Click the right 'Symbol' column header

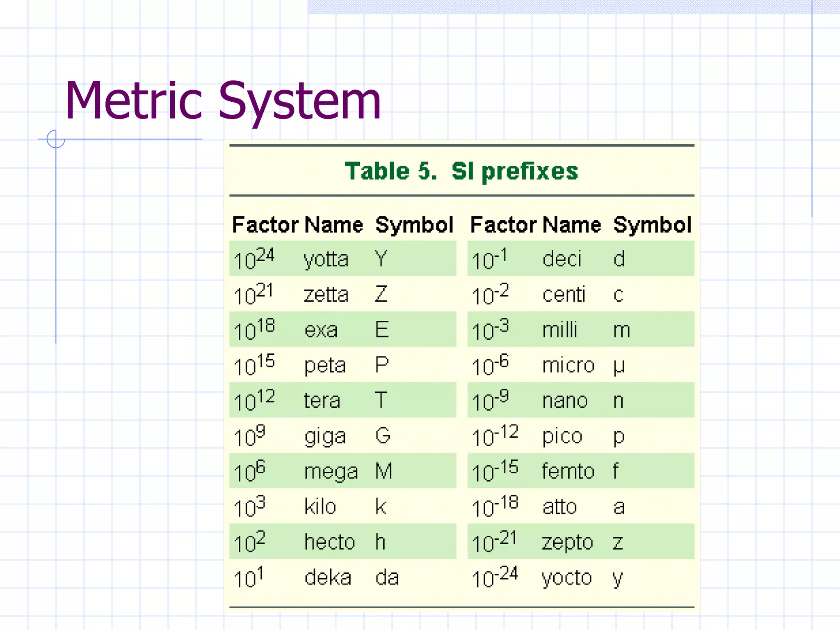click(652, 225)
